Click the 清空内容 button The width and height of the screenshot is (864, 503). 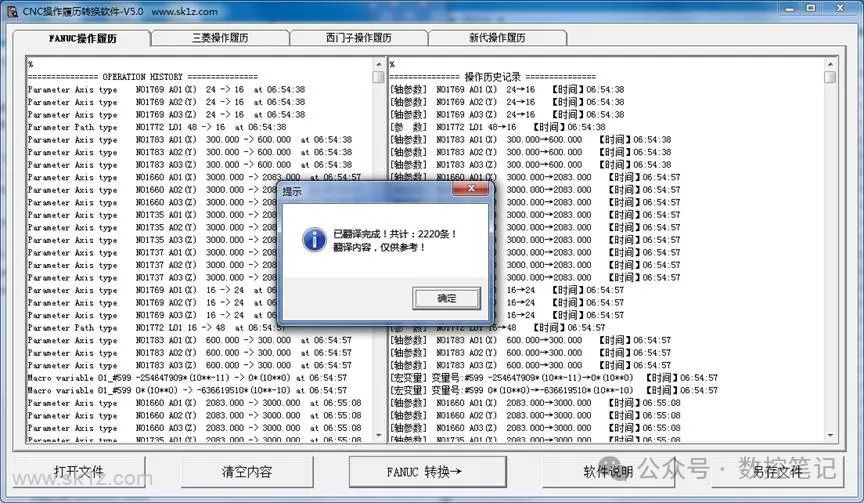pos(247,472)
